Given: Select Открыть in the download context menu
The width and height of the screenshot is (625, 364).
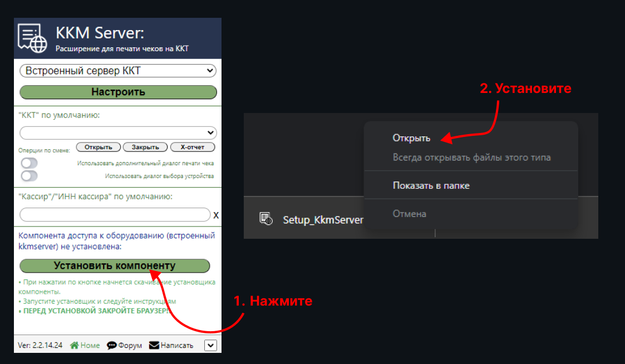Looking at the screenshot, I should [411, 138].
